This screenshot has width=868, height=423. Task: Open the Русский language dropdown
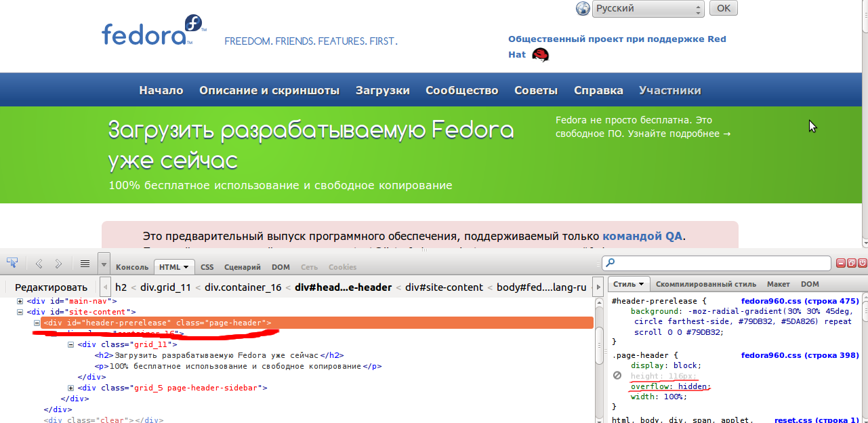pos(649,9)
